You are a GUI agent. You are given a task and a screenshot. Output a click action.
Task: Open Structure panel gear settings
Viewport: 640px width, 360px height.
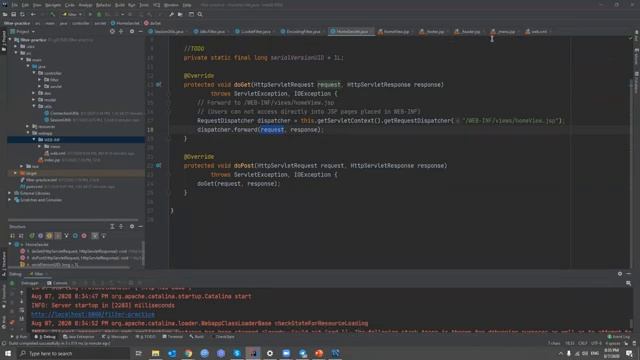[131, 227]
